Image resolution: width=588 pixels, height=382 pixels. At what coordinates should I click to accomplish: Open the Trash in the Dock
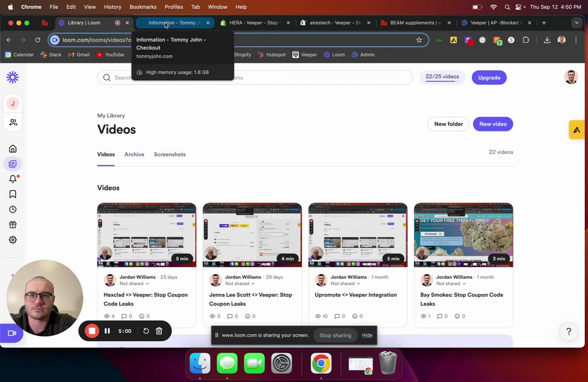[388, 363]
